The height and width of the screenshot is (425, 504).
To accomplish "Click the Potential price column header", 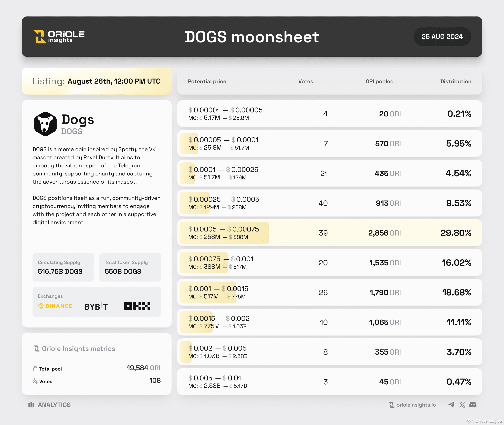I will point(207,81).
